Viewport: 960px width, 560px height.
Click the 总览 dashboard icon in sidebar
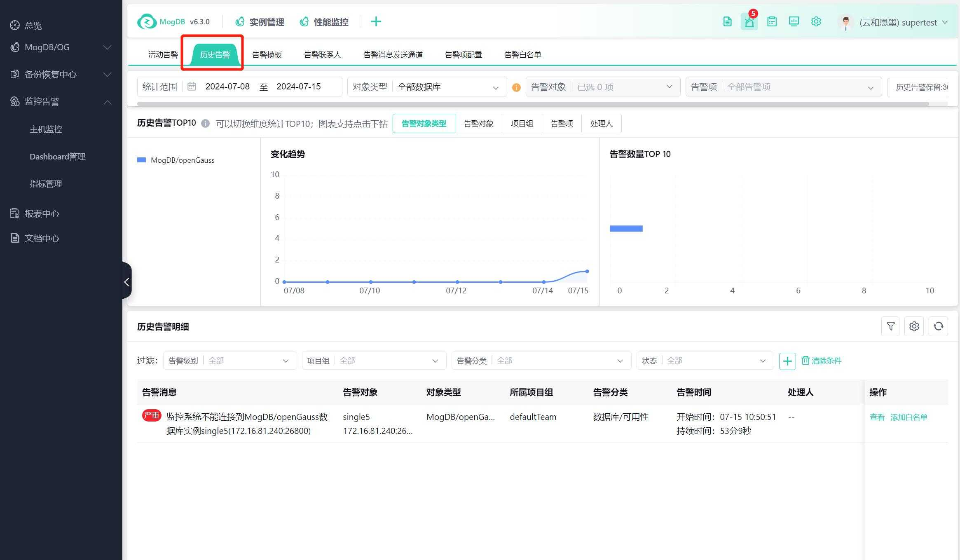pyautogui.click(x=15, y=26)
